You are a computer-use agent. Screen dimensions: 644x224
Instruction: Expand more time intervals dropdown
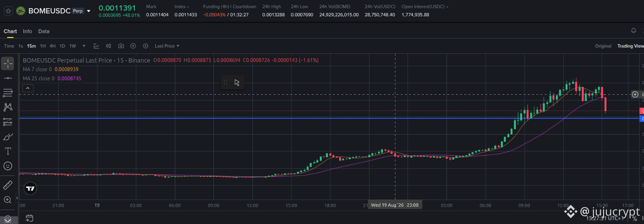tap(84, 46)
